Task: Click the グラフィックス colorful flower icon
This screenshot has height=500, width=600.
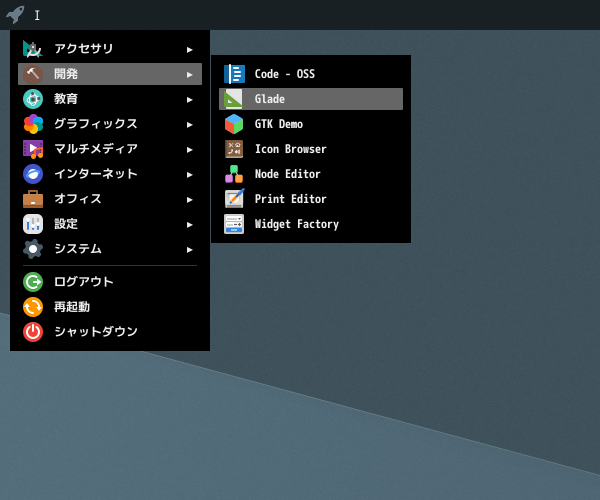Action: (33, 124)
